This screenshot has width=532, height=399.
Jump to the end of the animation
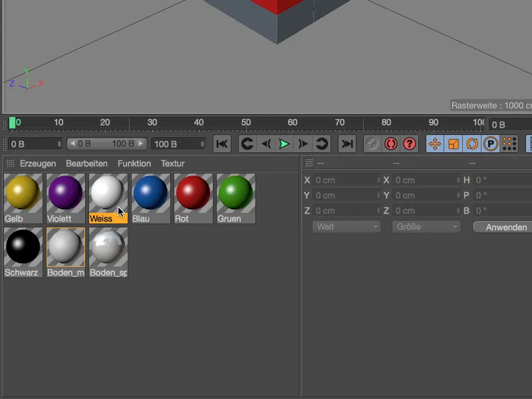347,144
